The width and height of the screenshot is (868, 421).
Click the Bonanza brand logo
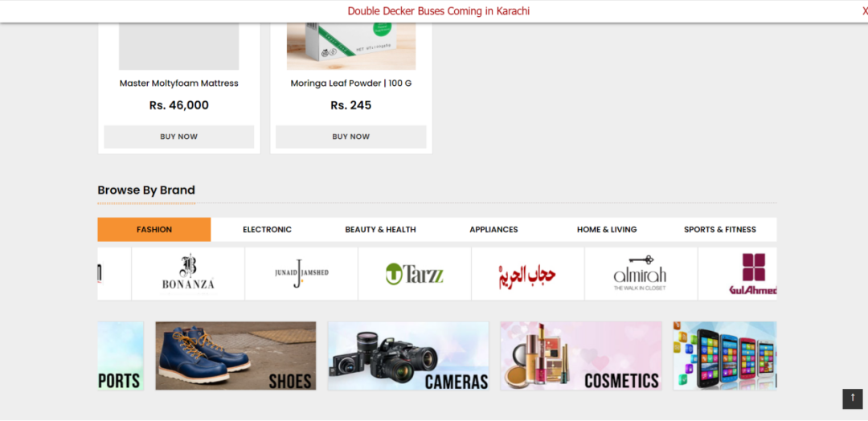(x=188, y=273)
